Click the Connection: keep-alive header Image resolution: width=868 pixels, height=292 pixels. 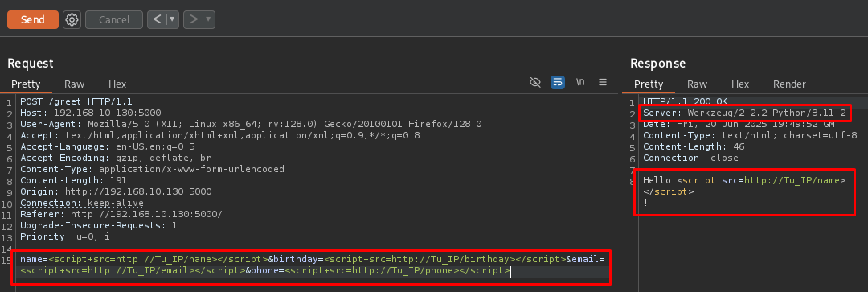(x=82, y=203)
